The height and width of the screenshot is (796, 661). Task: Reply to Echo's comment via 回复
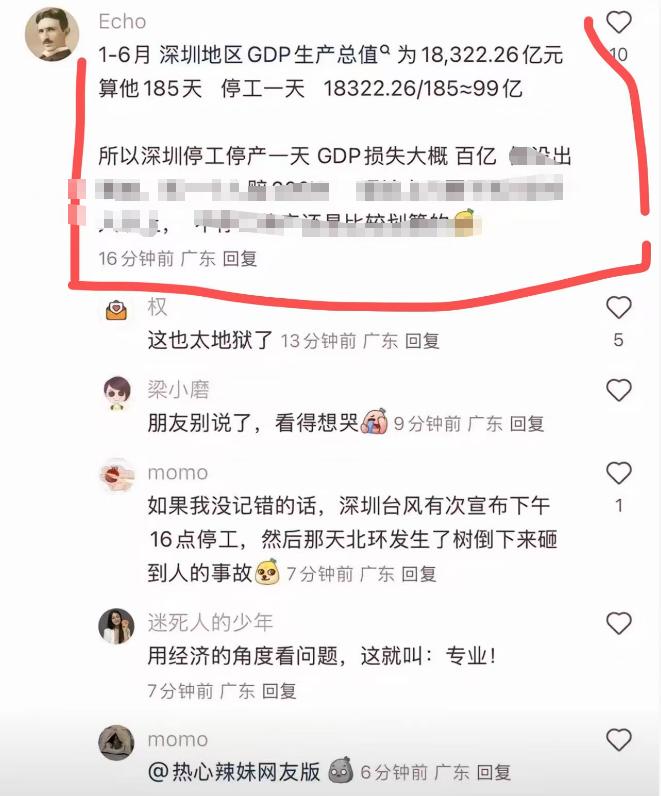[240, 258]
